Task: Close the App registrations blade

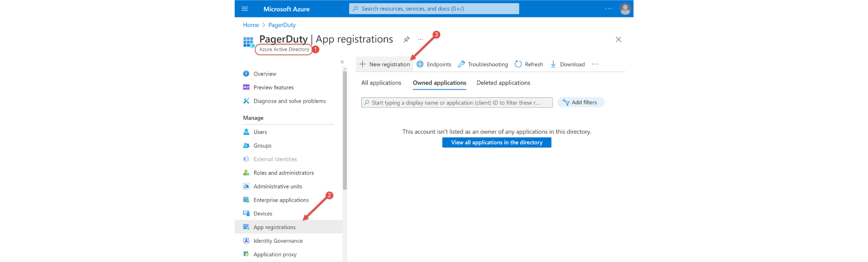Action: (618, 39)
